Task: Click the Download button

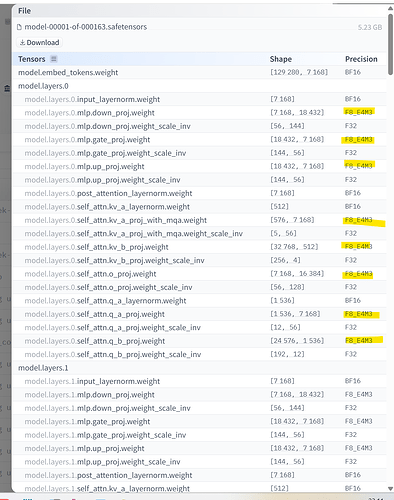Action: (40, 42)
